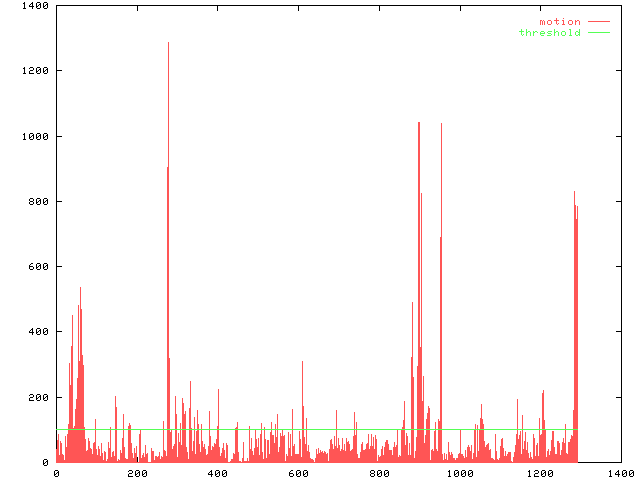Click the x-axis label 600
Screen dimensions: 640x480
(298, 473)
